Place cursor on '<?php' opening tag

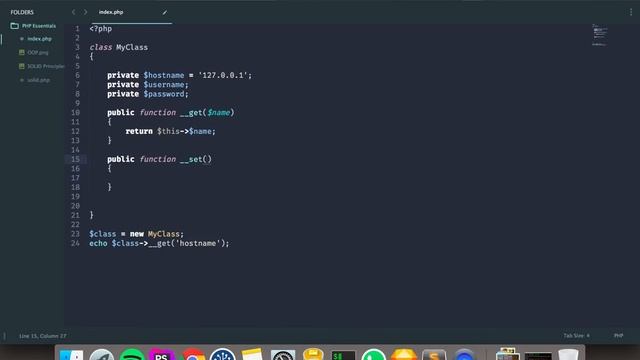100,29
